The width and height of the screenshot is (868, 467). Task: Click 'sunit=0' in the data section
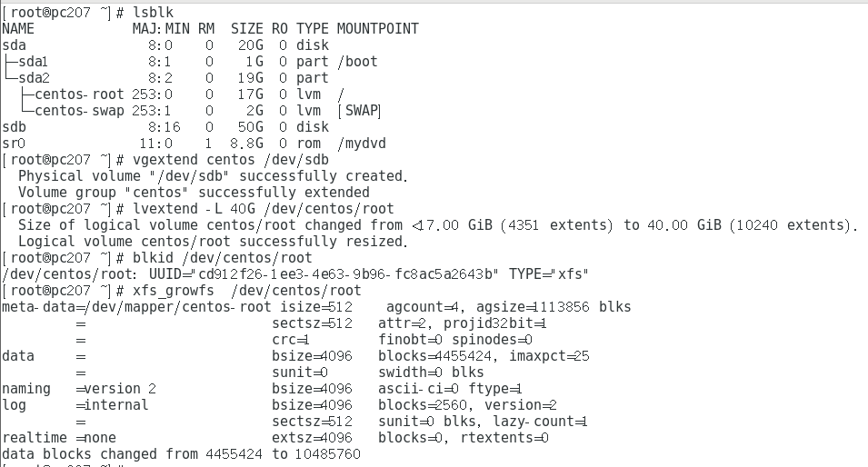[299, 373]
